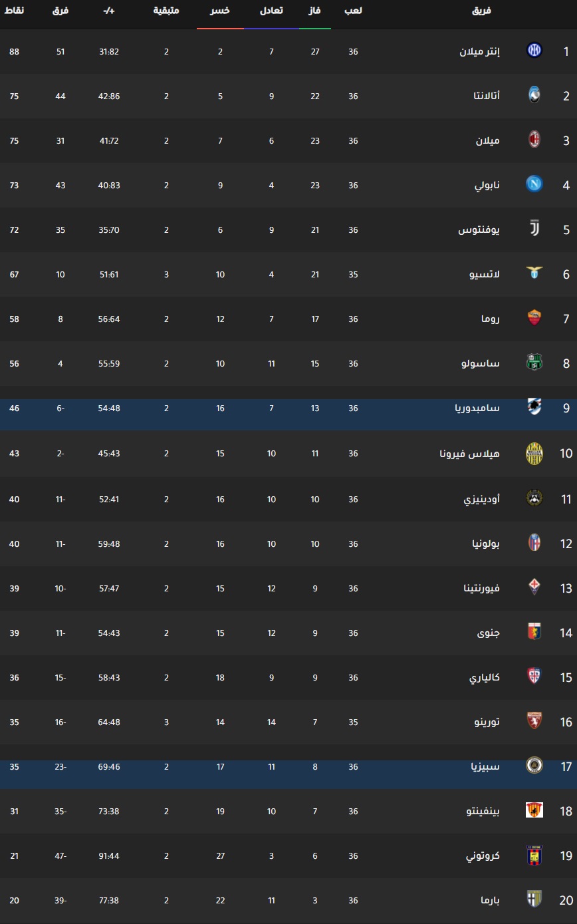This screenshot has height=924, width=577.
Task: Click the Inter Milan club logo
Action: (534, 50)
